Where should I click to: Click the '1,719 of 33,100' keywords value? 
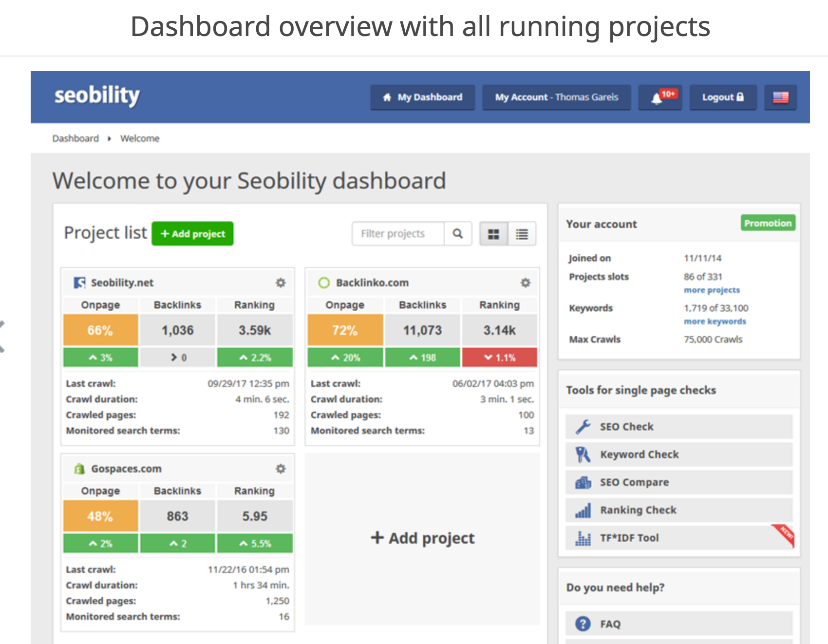(716, 308)
